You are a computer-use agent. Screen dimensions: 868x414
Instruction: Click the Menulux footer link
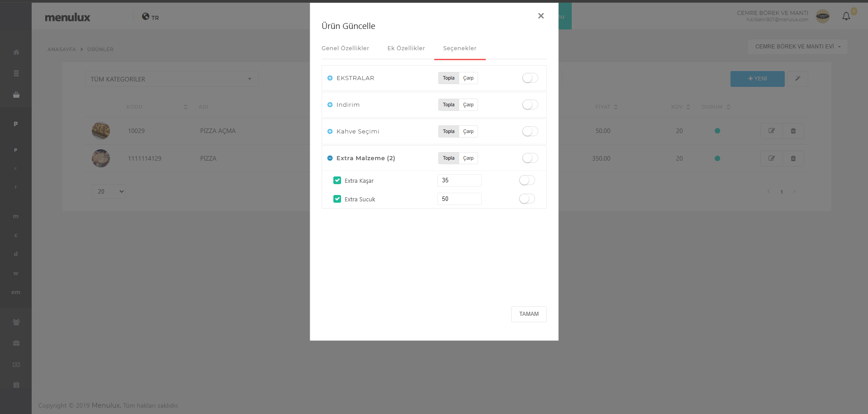[106, 405]
